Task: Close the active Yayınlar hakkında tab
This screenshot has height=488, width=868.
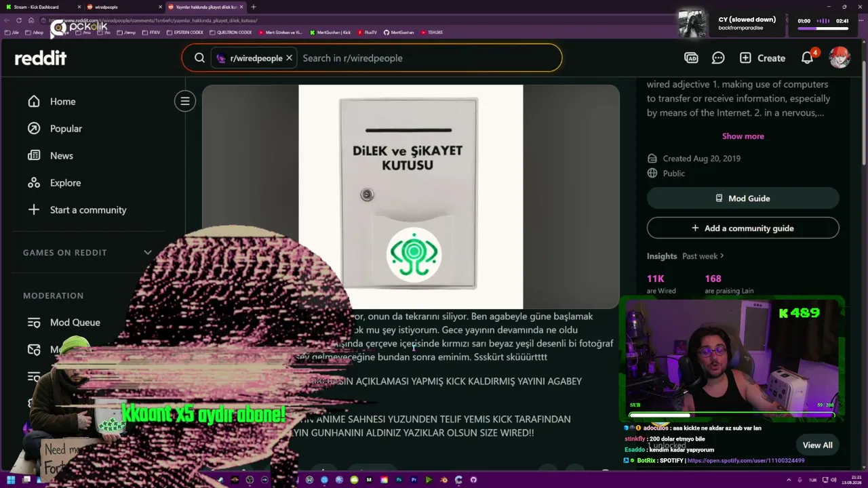Action: 241,7
